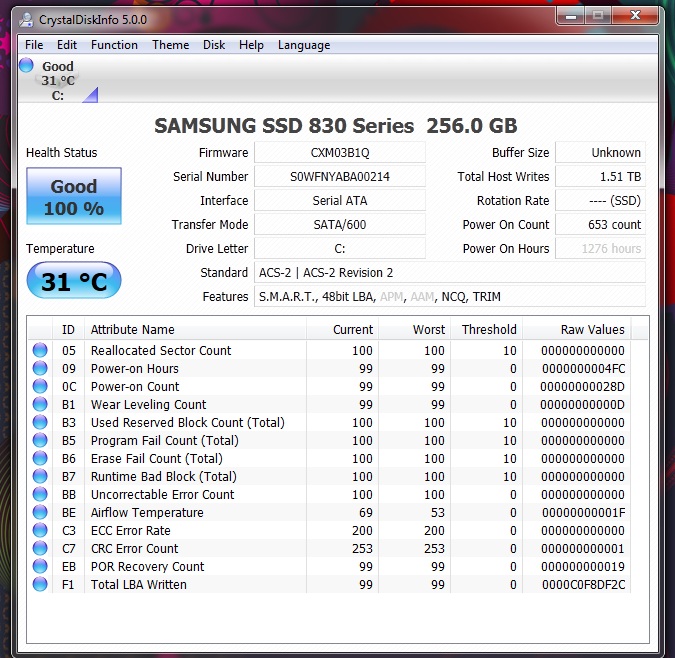Click the Good 100 % health button
This screenshot has height=658, width=675.
tap(74, 196)
